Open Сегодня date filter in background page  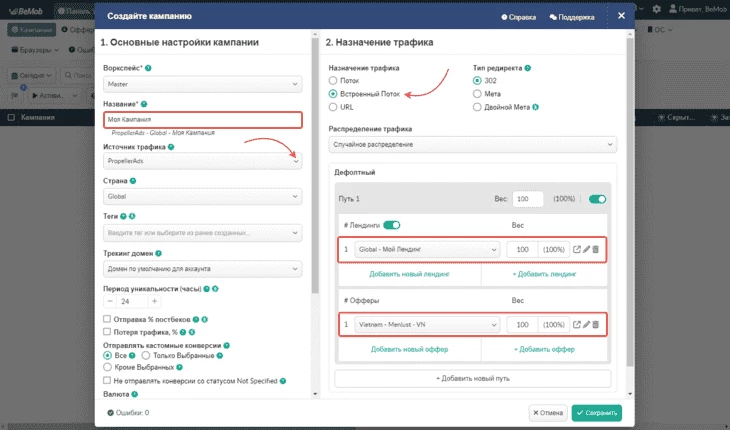(31, 75)
